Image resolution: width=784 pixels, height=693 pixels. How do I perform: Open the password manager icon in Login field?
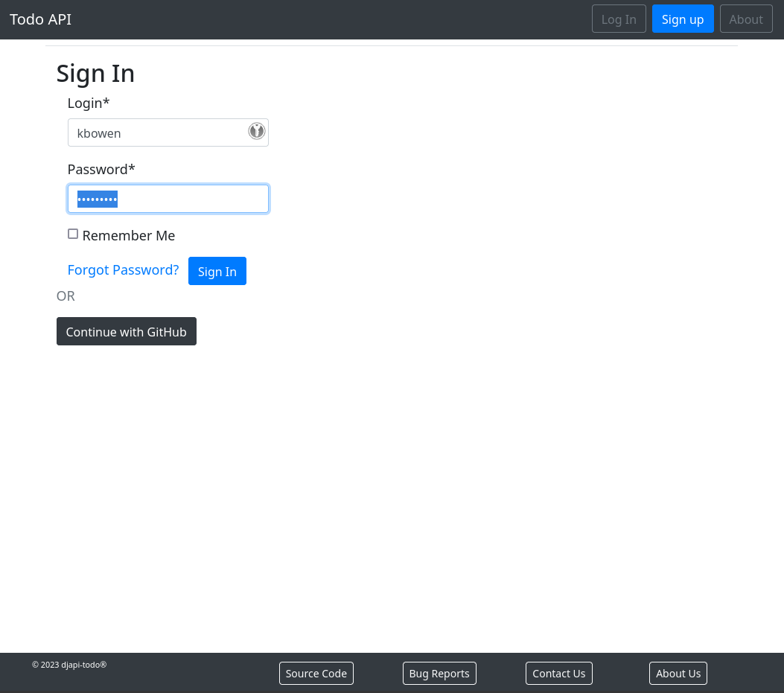point(257,131)
